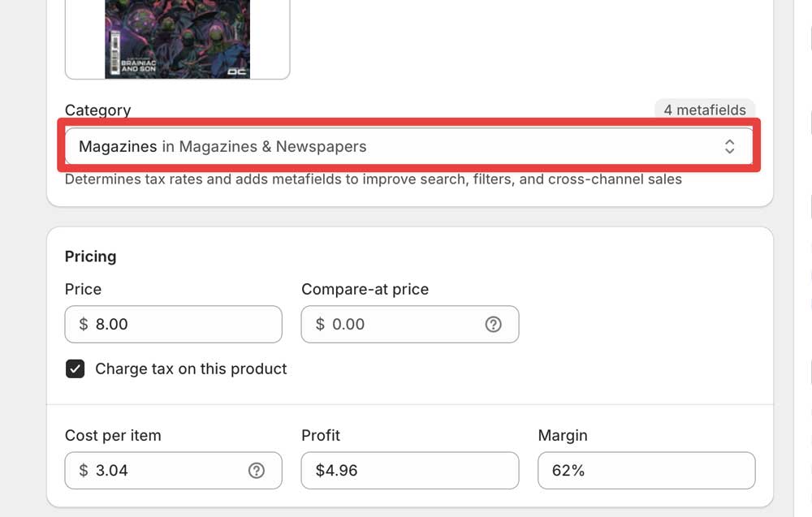Click the Cost per item help icon
Viewport: 812px width, 517px height.
coord(257,471)
